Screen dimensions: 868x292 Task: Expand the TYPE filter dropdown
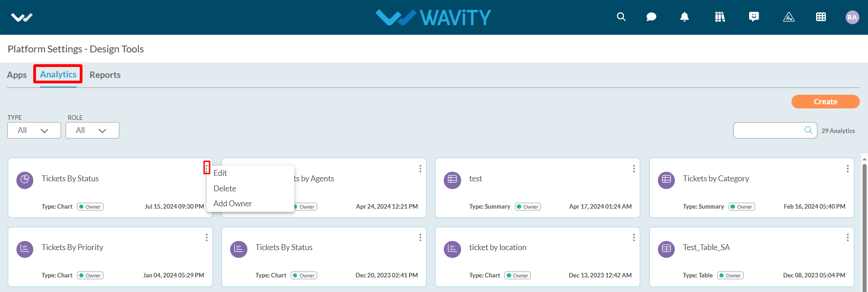pyautogui.click(x=34, y=130)
